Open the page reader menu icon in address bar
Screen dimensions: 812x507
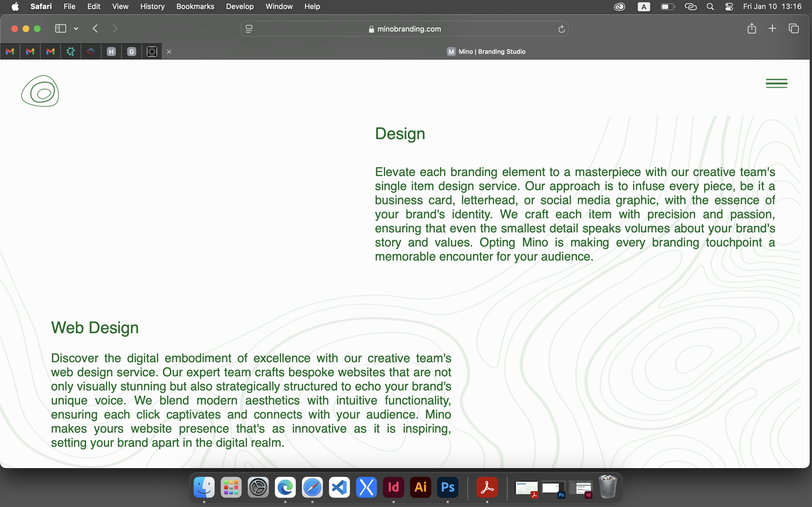(x=249, y=29)
